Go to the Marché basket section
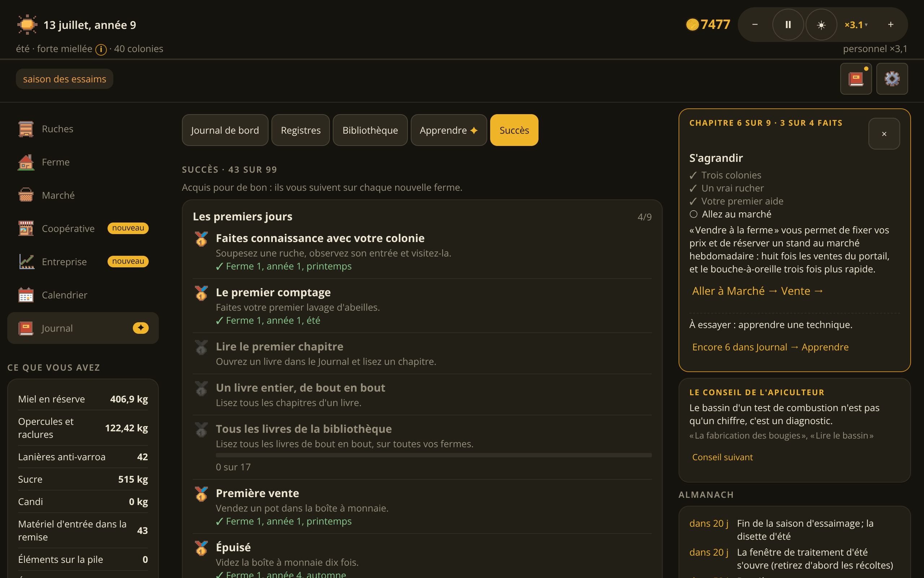This screenshot has width=924, height=578. point(83,195)
